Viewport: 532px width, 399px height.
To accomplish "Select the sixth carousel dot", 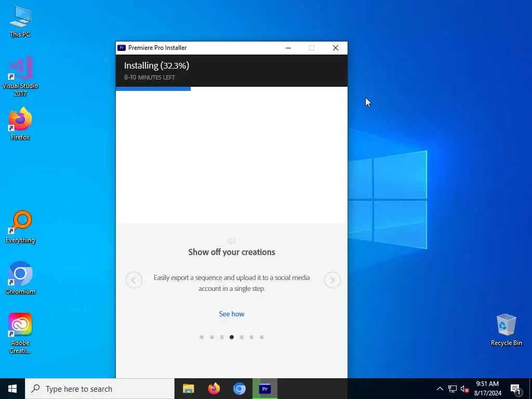I will coord(251,337).
